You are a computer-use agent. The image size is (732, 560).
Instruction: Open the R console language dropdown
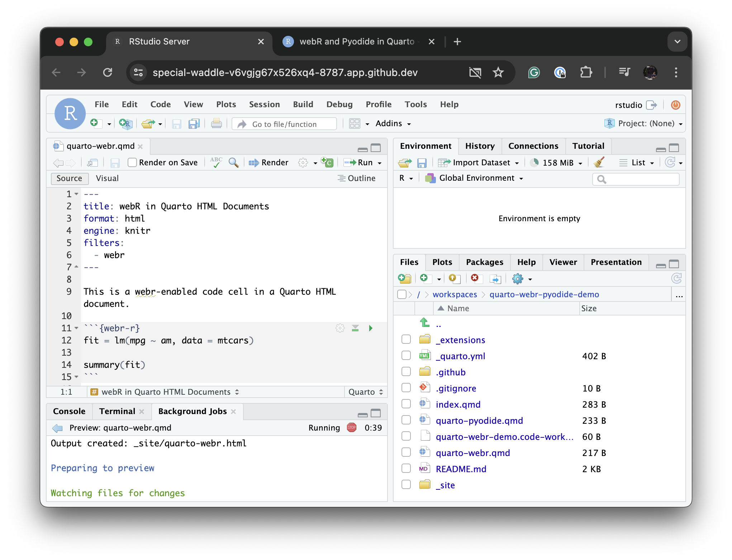(x=406, y=178)
